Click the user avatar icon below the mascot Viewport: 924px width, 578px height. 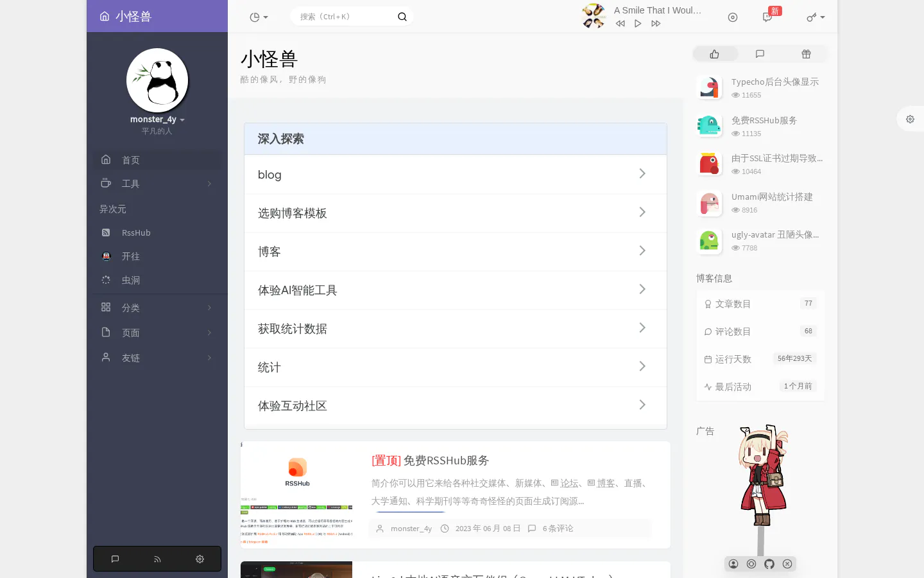pos(733,564)
